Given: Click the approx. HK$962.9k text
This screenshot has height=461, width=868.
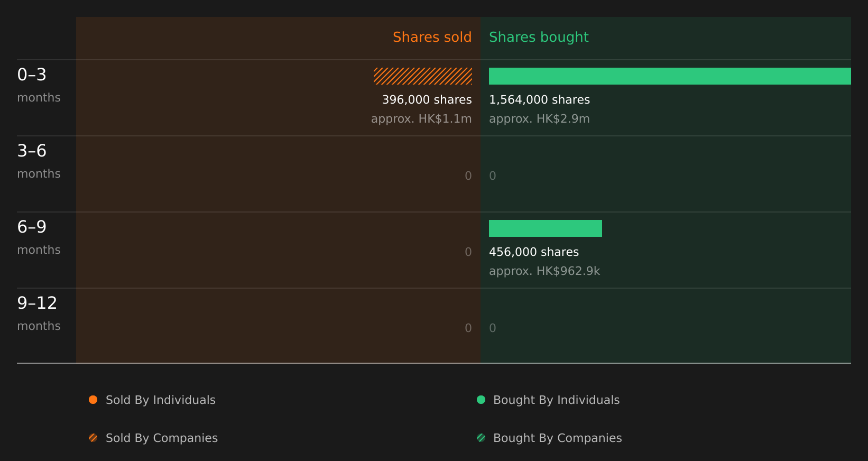Looking at the screenshot, I should point(544,271).
